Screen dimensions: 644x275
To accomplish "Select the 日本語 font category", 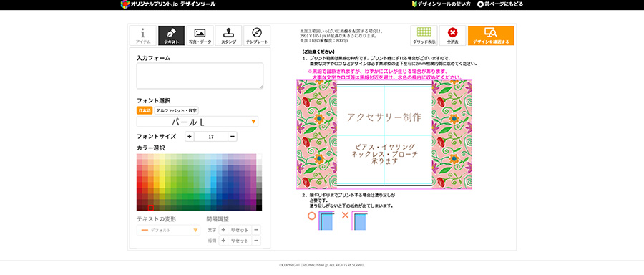I will pos(145,110).
